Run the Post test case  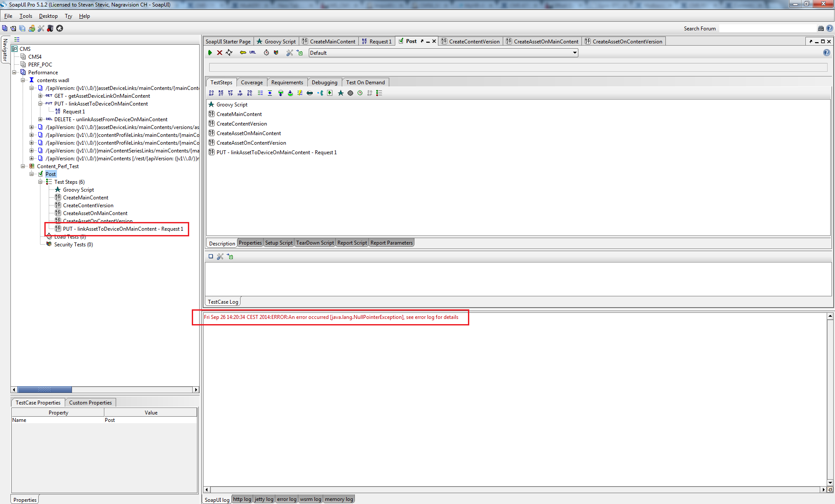coord(210,53)
